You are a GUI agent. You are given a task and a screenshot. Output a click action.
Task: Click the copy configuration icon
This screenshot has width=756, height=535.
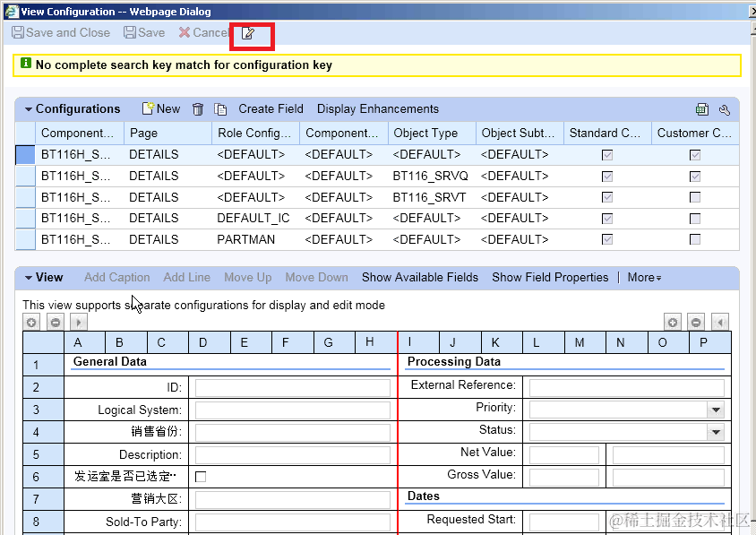click(x=220, y=109)
